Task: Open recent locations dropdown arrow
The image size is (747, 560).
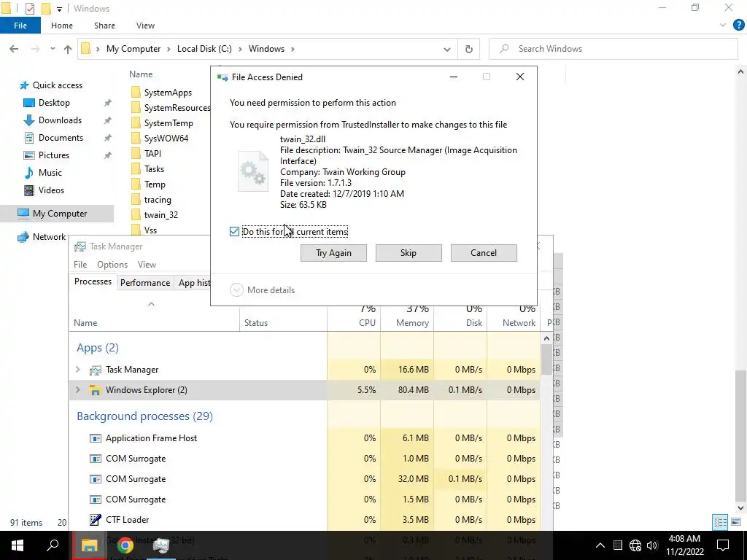Action: [53, 49]
